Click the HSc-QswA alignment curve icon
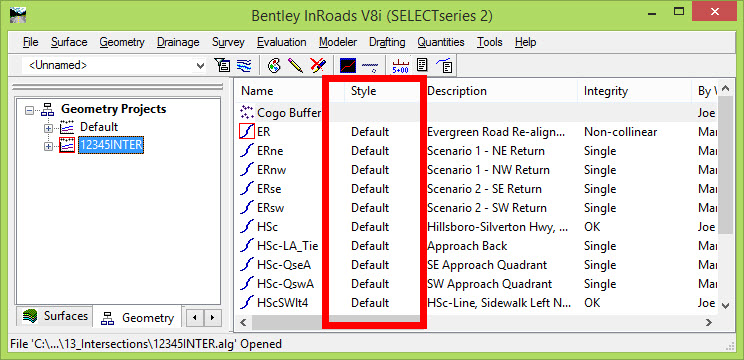 [x=247, y=284]
